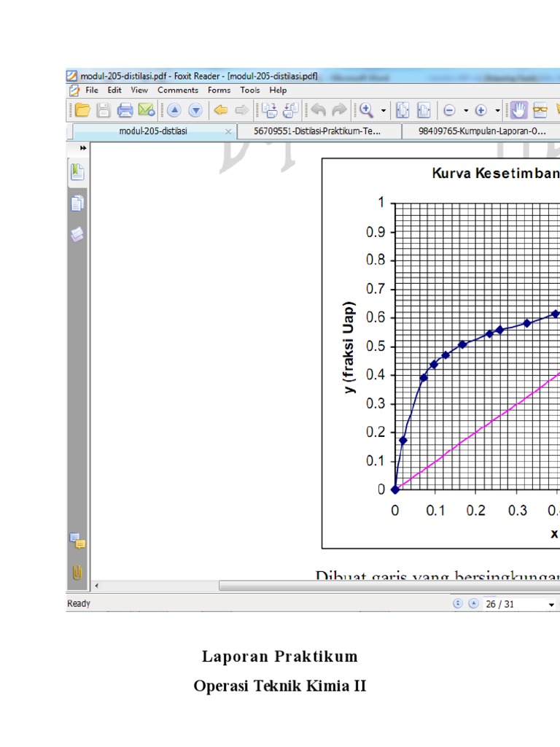The image size is (560, 747).
Task: Go to next page with blue down arrow
Action: tap(195, 110)
